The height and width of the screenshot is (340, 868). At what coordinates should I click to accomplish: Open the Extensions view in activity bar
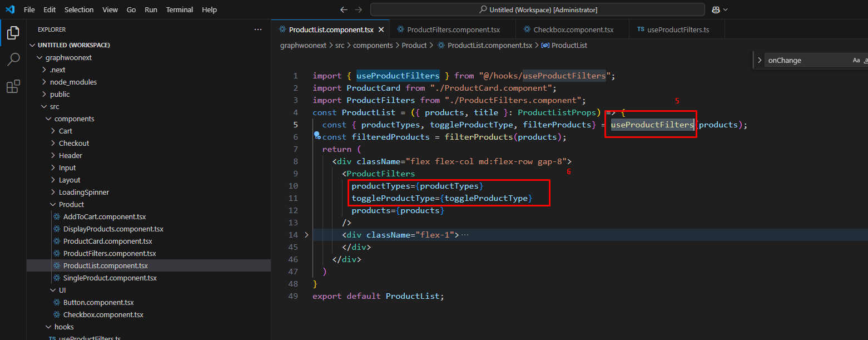(x=13, y=87)
